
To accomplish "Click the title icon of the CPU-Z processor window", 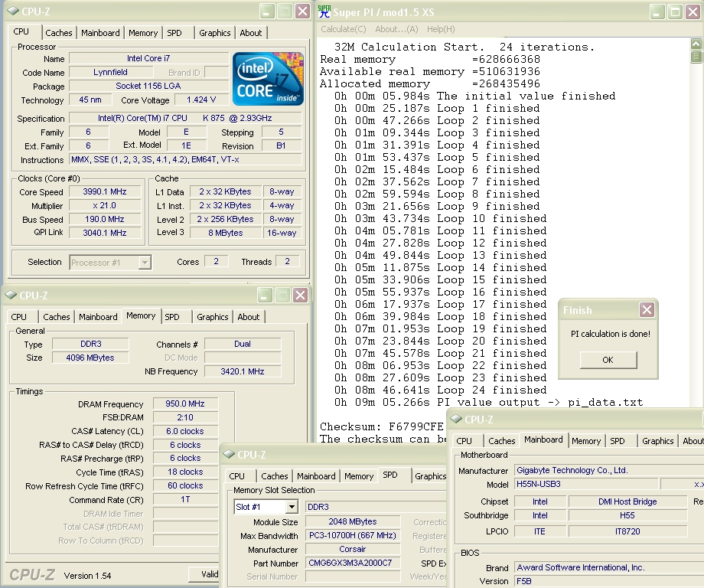I will tap(13, 11).
